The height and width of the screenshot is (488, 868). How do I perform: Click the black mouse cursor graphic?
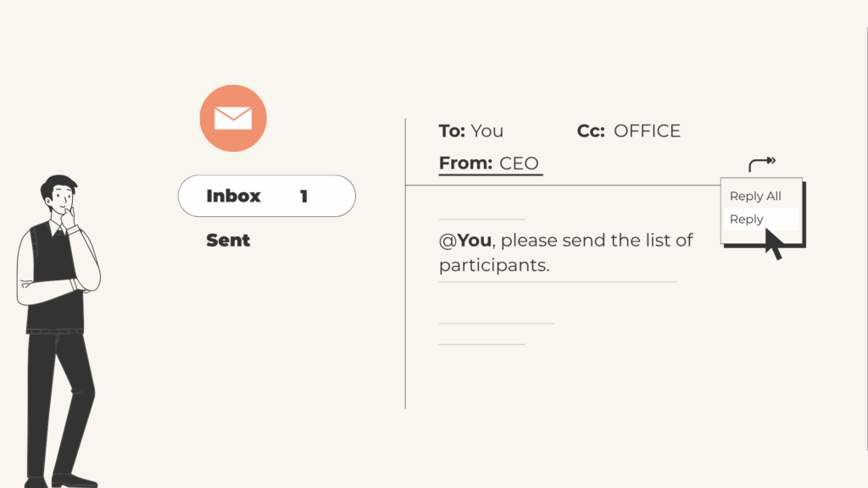point(774,244)
